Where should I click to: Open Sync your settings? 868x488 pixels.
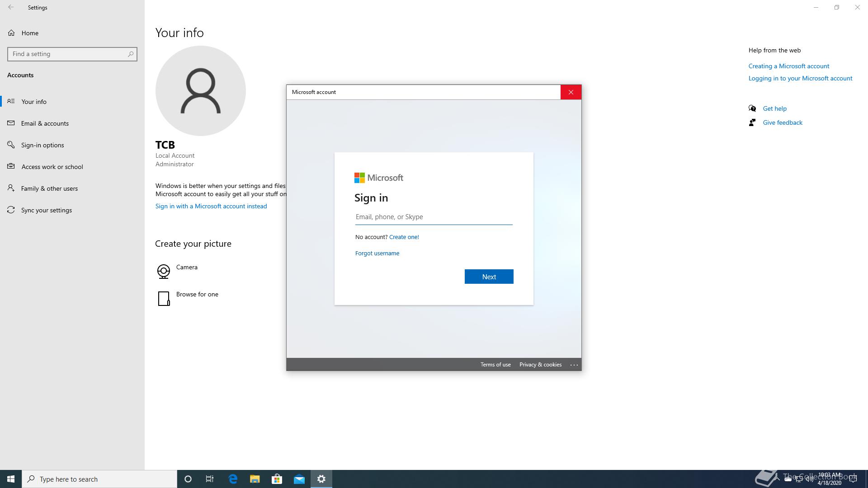(72, 210)
